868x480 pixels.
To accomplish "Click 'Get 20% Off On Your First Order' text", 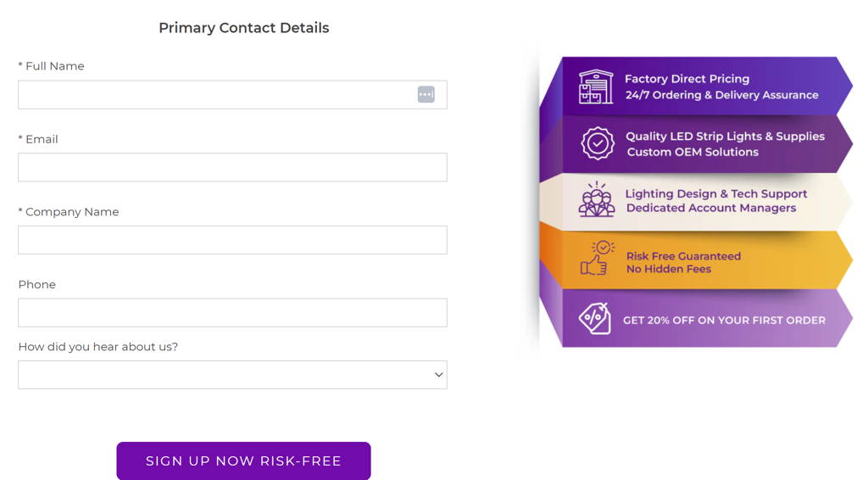I will 724,321.
